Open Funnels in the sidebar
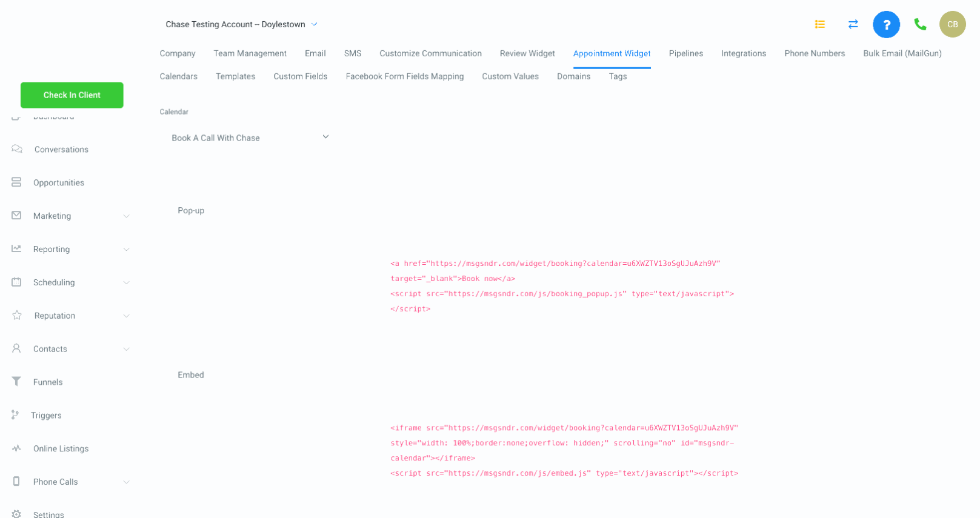 (48, 382)
